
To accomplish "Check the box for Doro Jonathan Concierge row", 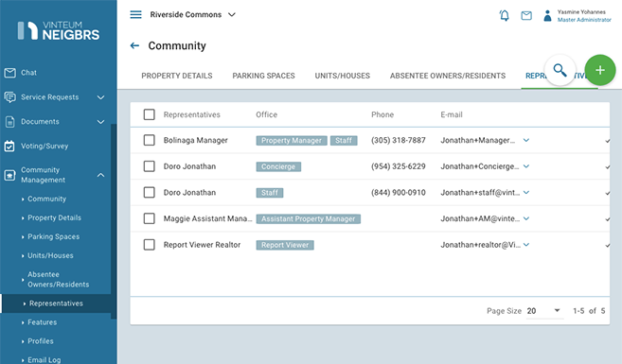I will [x=150, y=166].
